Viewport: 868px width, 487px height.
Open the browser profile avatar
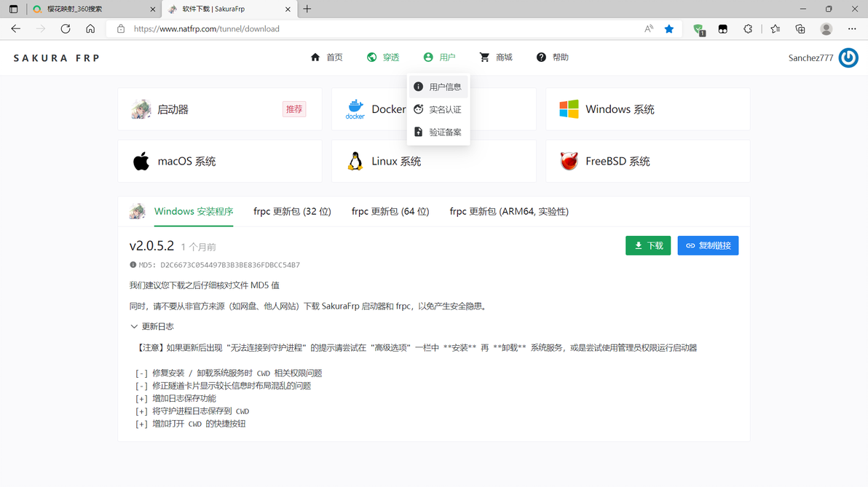point(826,29)
